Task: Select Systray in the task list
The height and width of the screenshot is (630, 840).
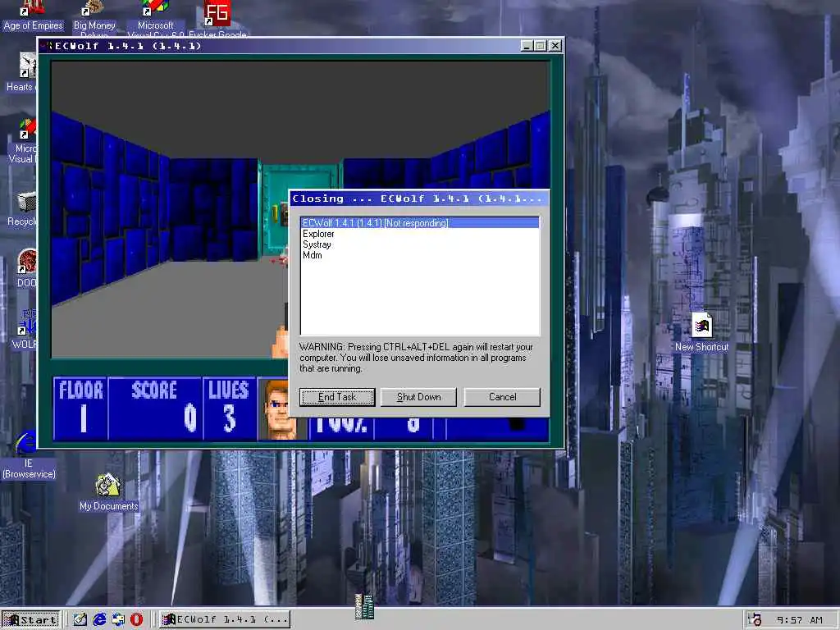Action: [x=317, y=244]
